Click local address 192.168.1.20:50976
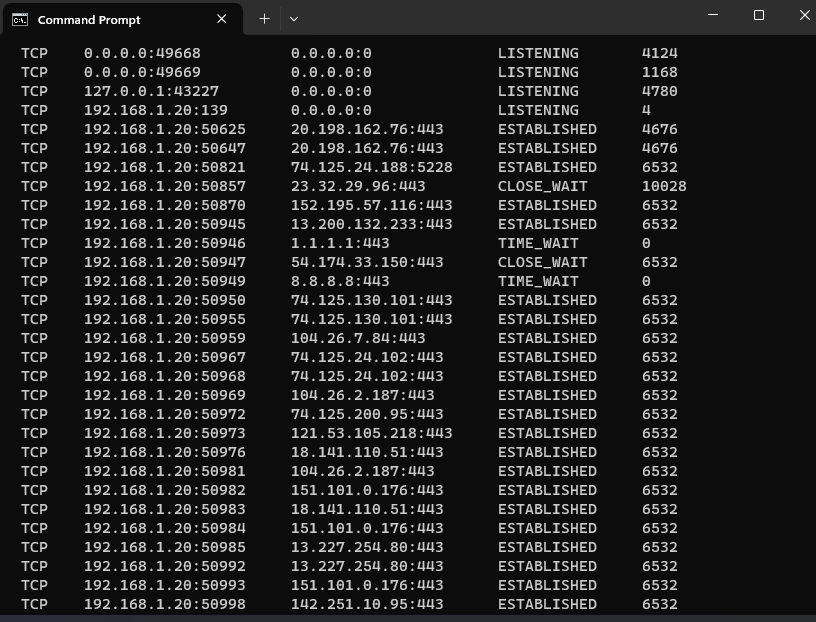Viewport: 816px width, 622px height. 164,452
